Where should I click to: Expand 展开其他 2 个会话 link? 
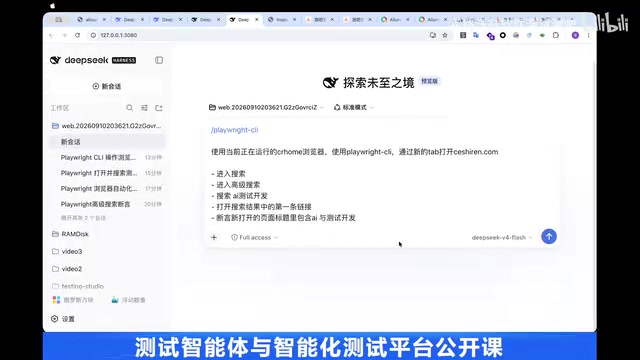coord(83,218)
